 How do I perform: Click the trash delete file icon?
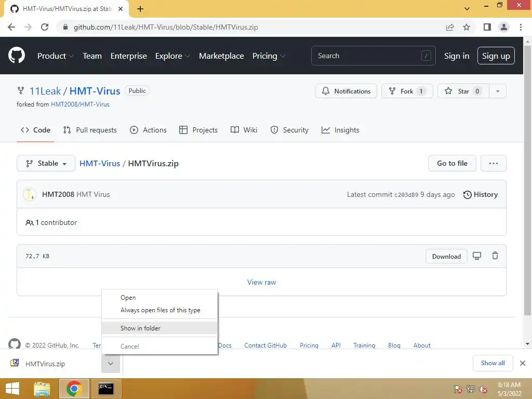(495, 256)
